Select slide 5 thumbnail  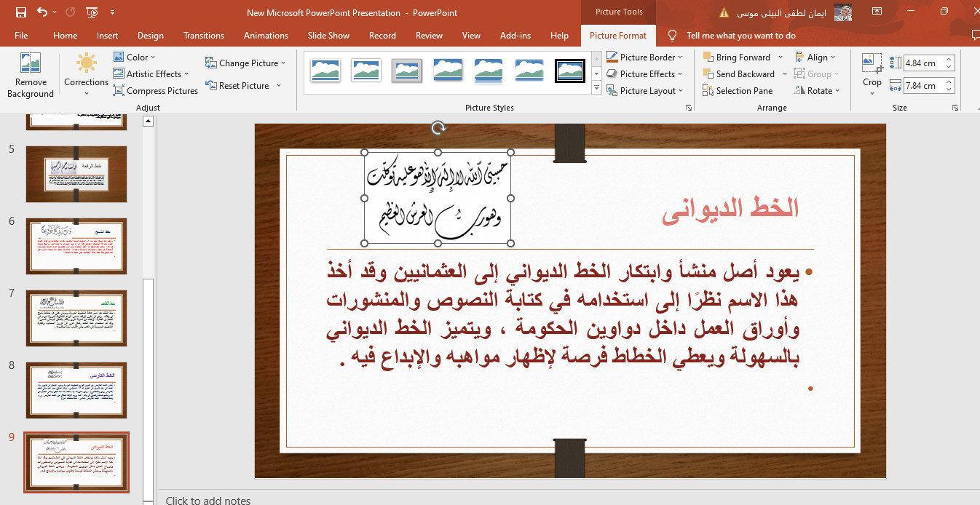pos(76,174)
